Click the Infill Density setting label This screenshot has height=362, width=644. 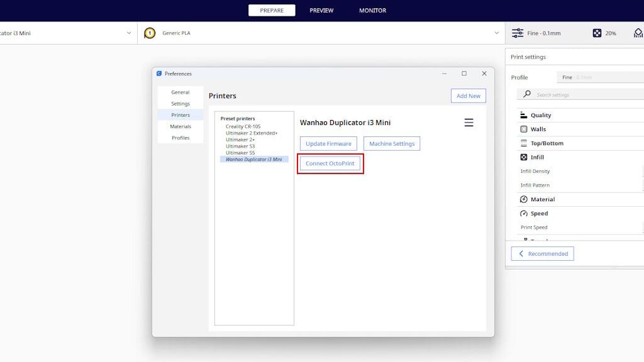pyautogui.click(x=535, y=171)
